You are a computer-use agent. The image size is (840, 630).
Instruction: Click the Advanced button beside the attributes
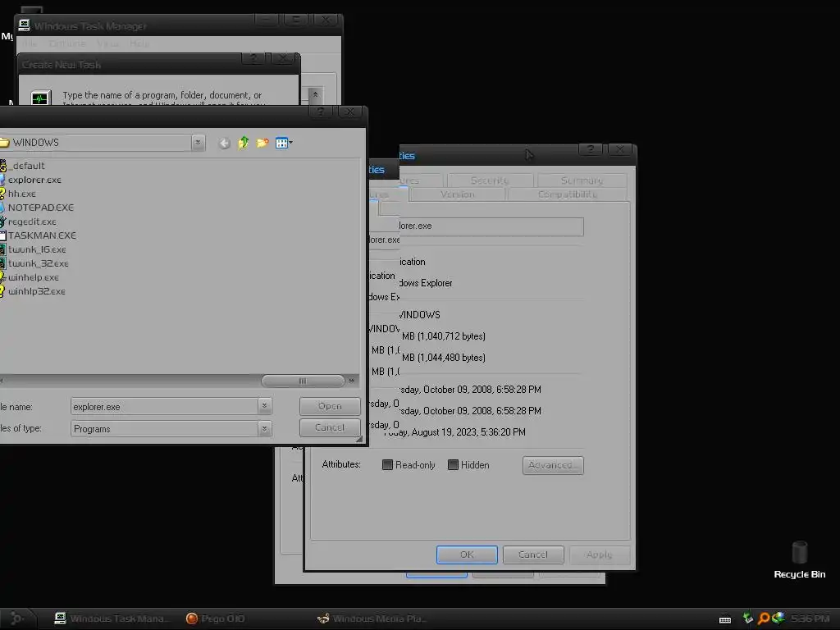click(553, 465)
